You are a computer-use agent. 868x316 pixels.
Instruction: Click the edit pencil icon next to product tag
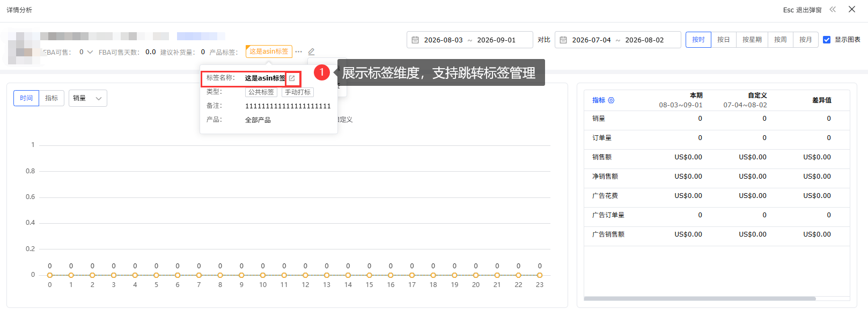(x=311, y=52)
